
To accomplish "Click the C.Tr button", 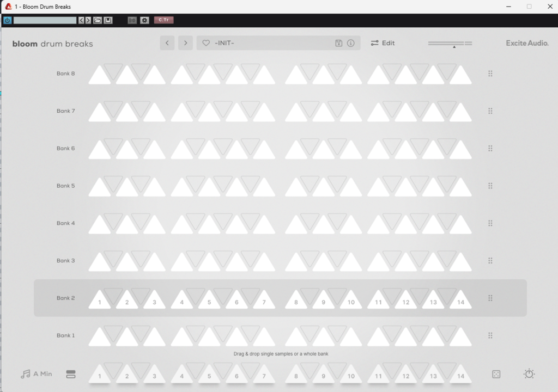I will click(x=163, y=20).
